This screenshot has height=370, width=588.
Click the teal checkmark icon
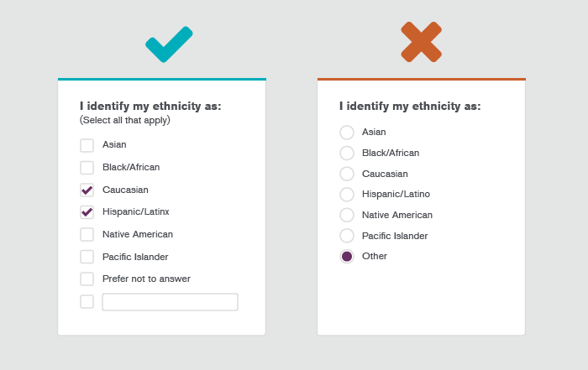(x=168, y=44)
